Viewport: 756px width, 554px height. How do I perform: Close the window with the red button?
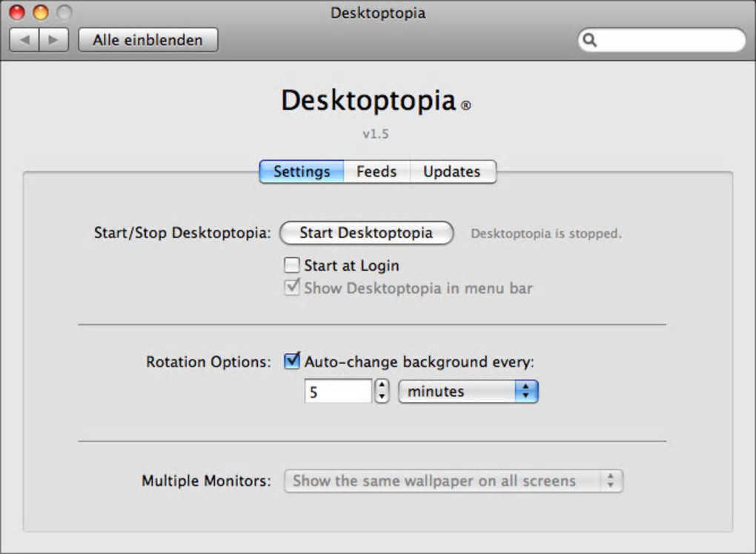(17, 12)
